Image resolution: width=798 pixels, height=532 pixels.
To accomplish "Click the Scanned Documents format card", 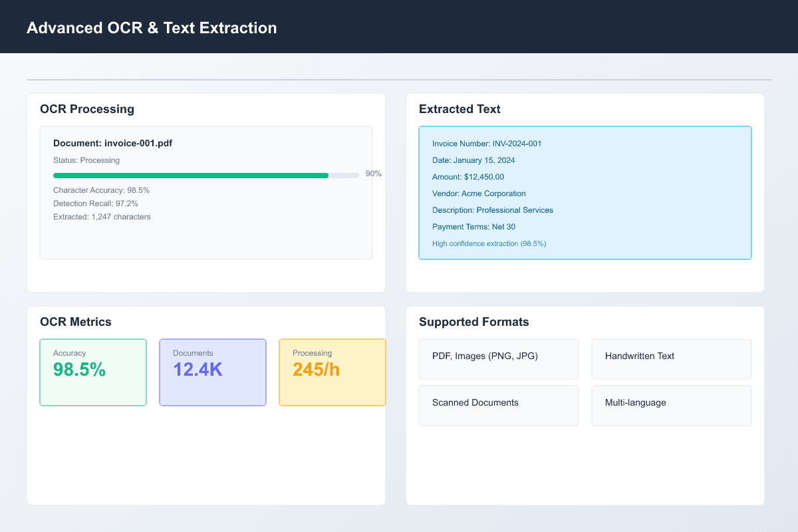I will point(499,405).
